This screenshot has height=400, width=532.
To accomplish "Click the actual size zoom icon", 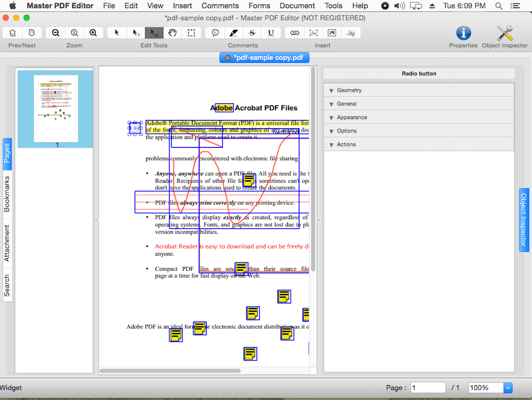I will click(x=74, y=33).
